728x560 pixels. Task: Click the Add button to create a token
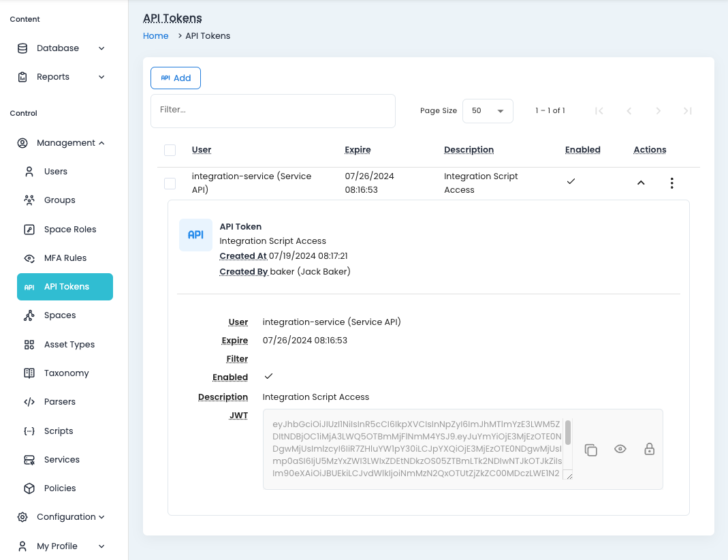tap(175, 78)
